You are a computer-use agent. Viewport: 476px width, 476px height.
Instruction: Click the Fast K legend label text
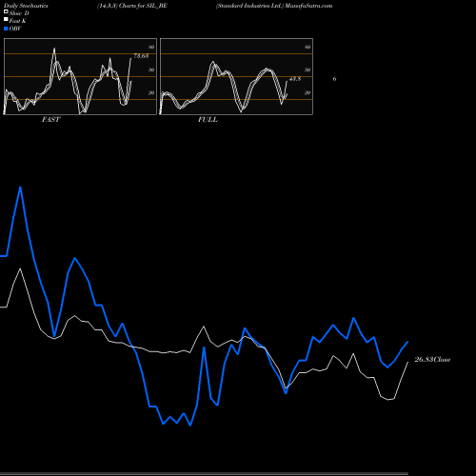18,21
